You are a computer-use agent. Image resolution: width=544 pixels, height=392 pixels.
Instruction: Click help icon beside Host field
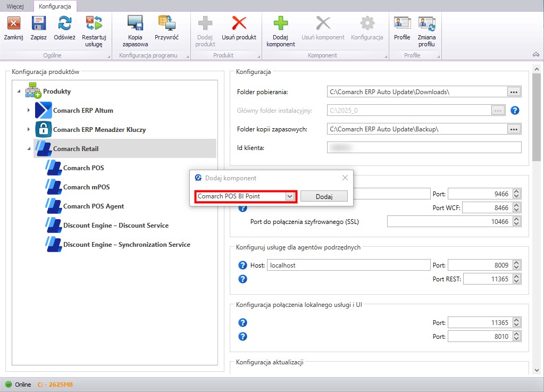click(243, 265)
